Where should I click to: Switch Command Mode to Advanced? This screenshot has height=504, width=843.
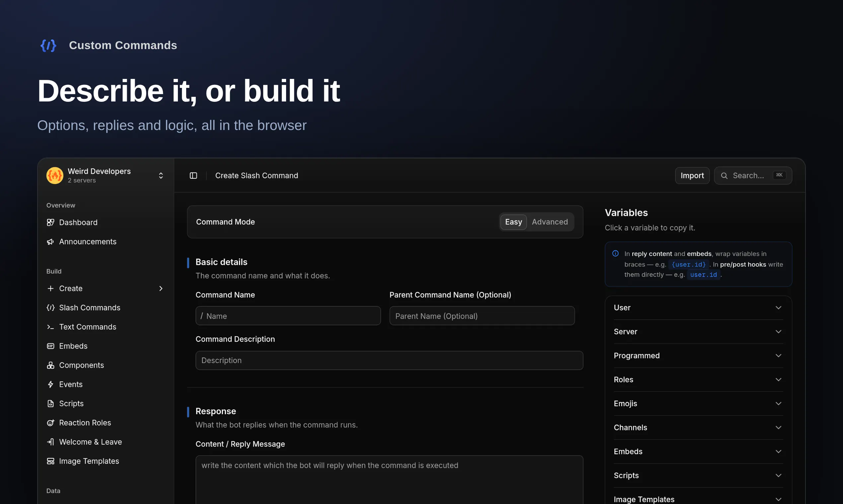click(550, 222)
